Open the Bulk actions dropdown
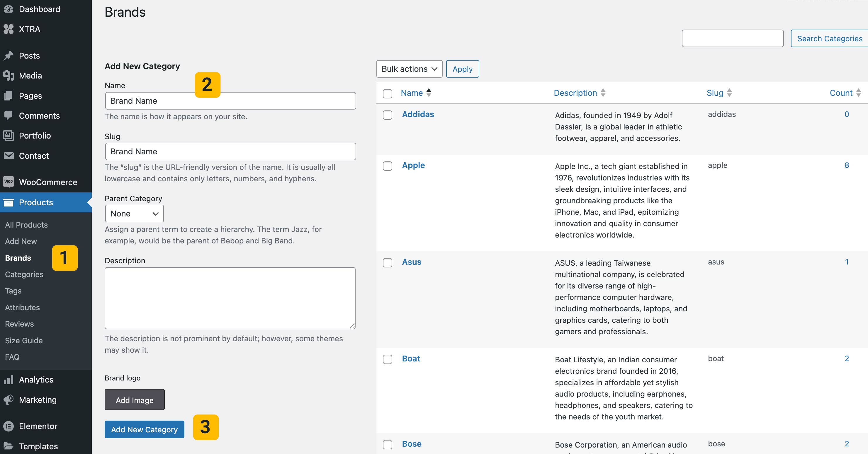 pyautogui.click(x=409, y=69)
